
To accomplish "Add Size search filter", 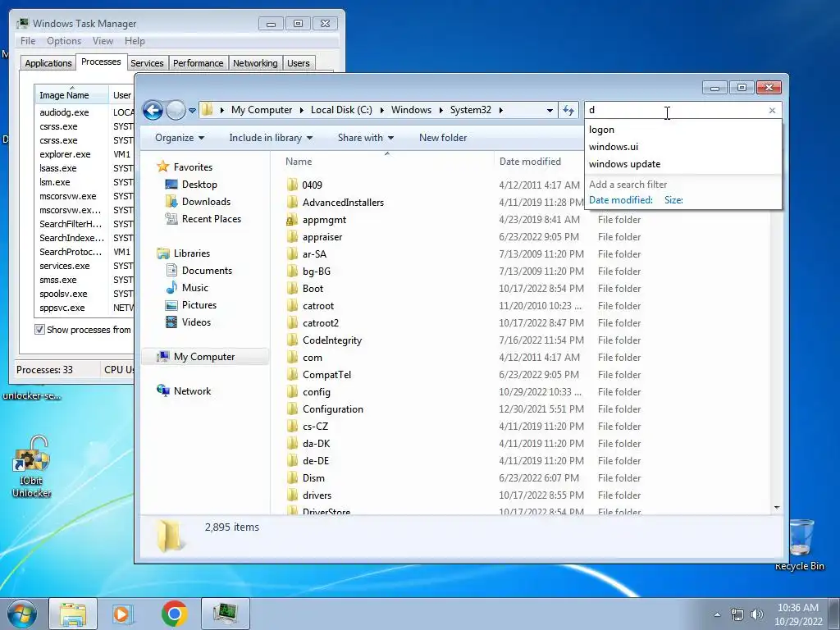I will click(x=673, y=200).
